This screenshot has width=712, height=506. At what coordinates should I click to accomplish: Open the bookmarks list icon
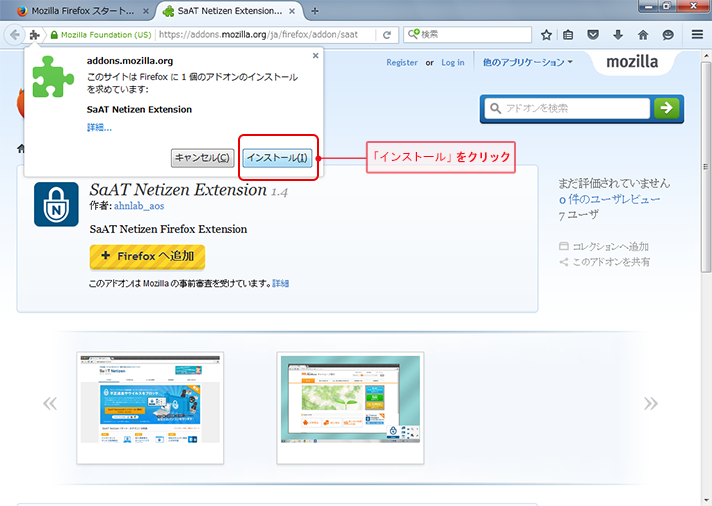tap(568, 35)
